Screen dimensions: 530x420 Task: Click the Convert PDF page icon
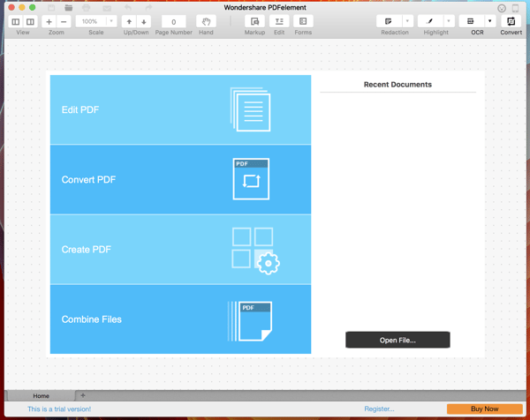click(x=251, y=179)
